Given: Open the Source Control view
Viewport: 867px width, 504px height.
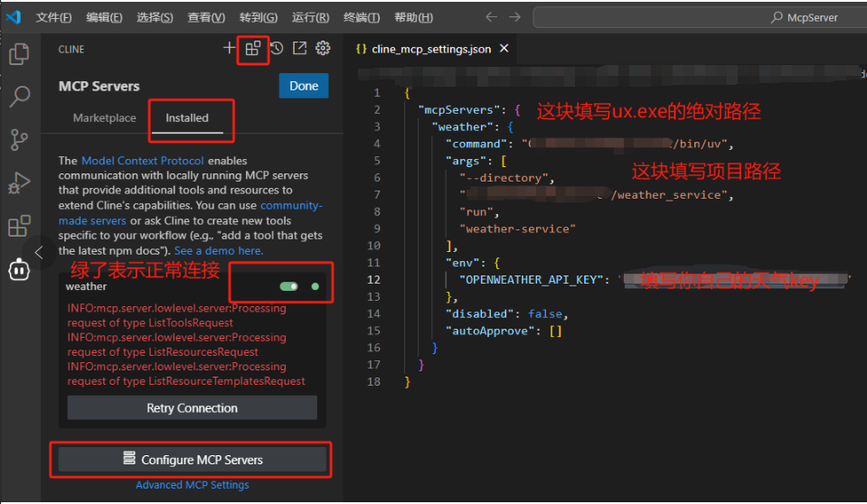Looking at the screenshot, I should point(19,139).
